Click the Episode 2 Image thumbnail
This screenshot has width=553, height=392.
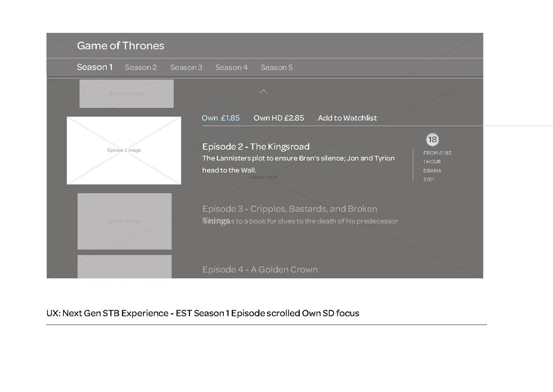pyautogui.click(x=124, y=150)
